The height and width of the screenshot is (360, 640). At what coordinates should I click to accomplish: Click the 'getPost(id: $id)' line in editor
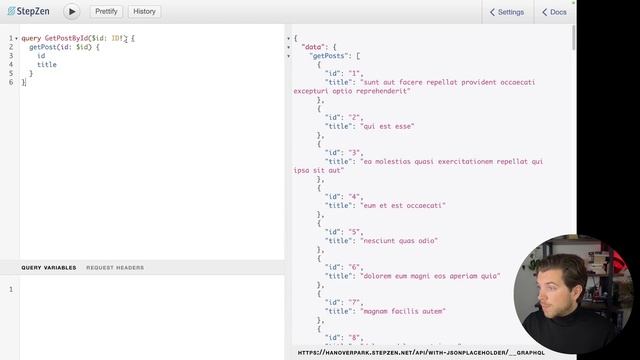click(x=64, y=47)
